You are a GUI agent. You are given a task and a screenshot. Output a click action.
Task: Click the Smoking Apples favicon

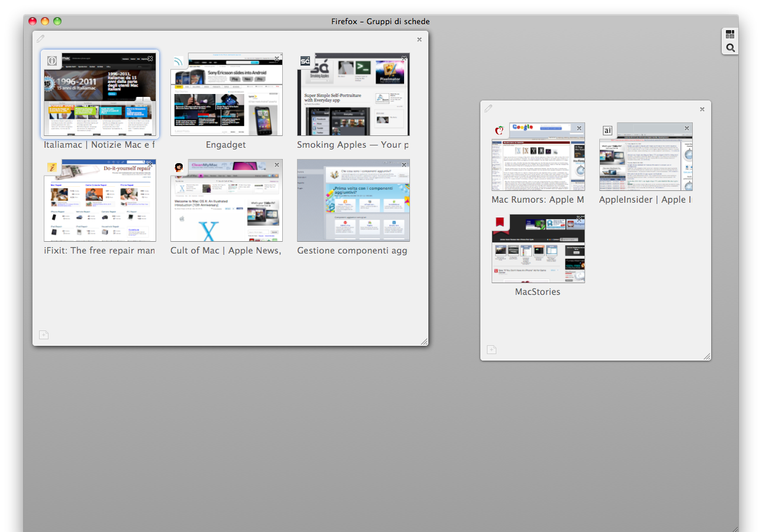tap(305, 61)
